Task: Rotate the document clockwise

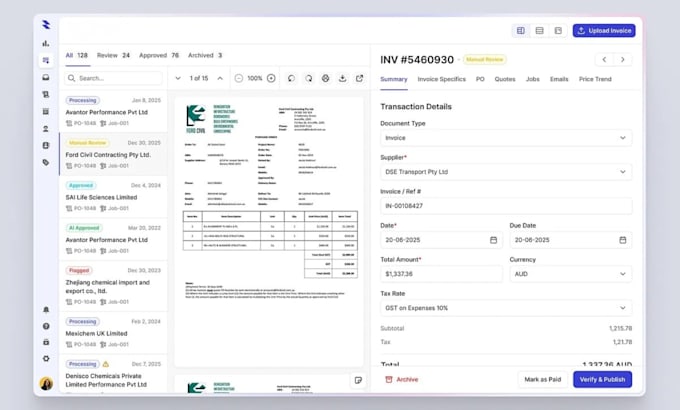Action: 308,78
